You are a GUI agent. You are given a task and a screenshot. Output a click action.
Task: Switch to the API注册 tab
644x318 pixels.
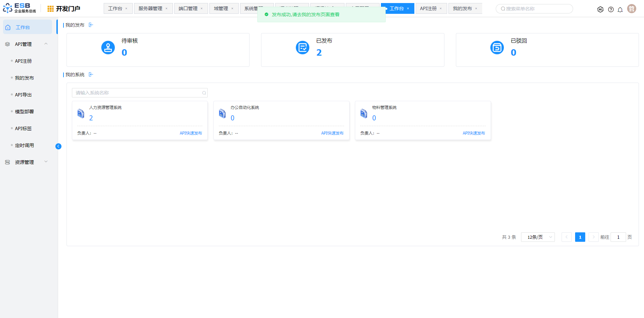tap(428, 8)
